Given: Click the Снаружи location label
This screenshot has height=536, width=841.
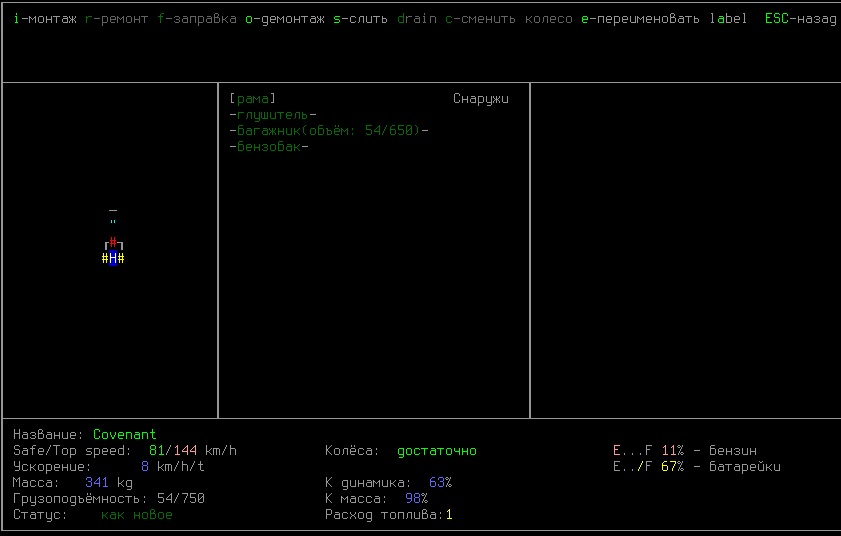Looking at the screenshot, I should point(481,99).
